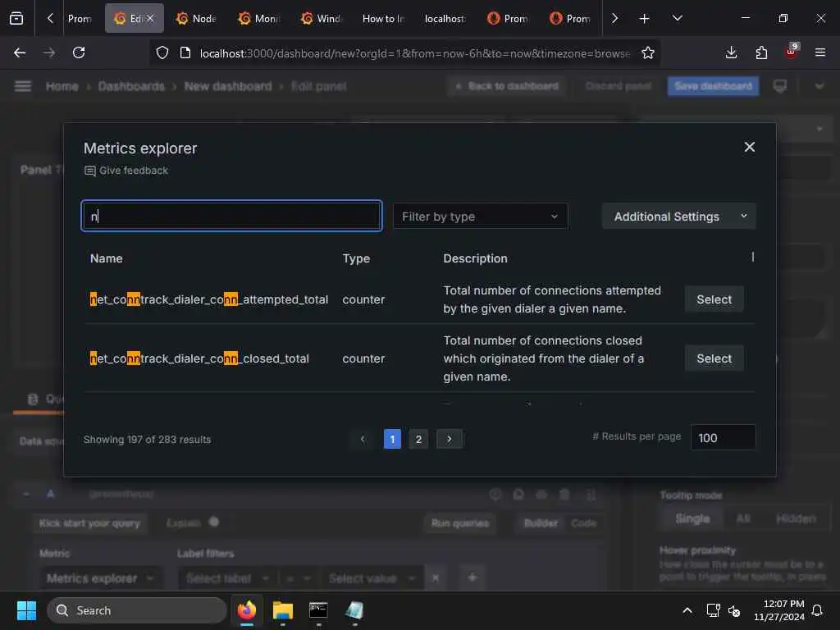This screenshot has width=840, height=630.
Task: Click the net_conntrack_dialer_conn_closed_total metric name
Action: tap(199, 358)
